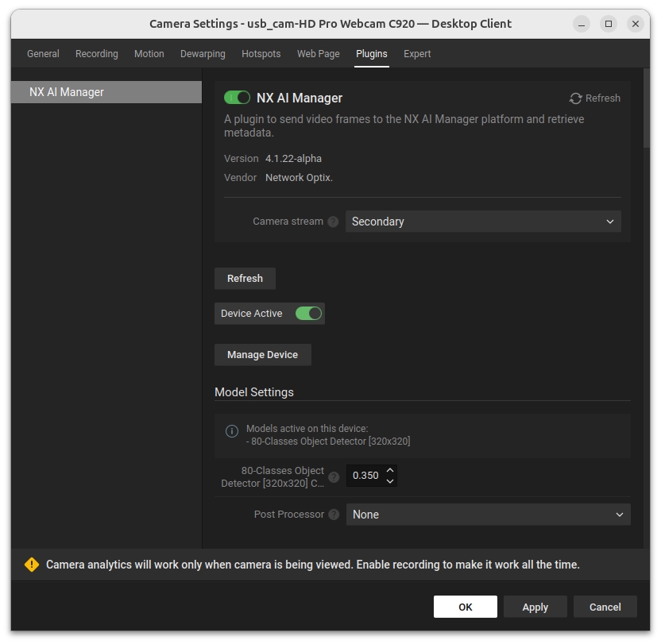Click help icon next to Post Processor
The image size is (661, 644).
[x=334, y=515]
